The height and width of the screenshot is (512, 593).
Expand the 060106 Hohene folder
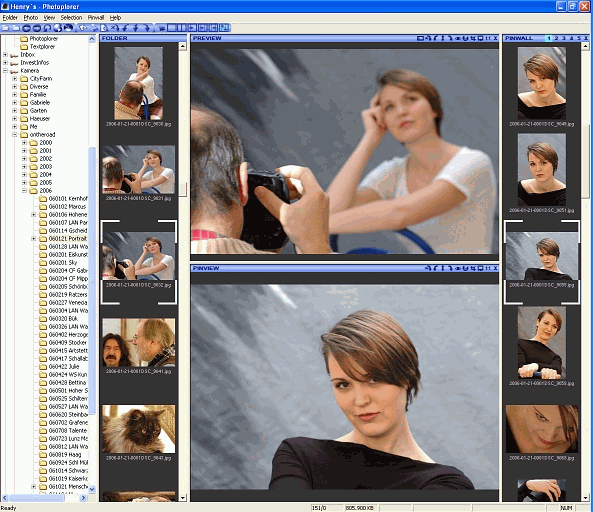click(34, 215)
